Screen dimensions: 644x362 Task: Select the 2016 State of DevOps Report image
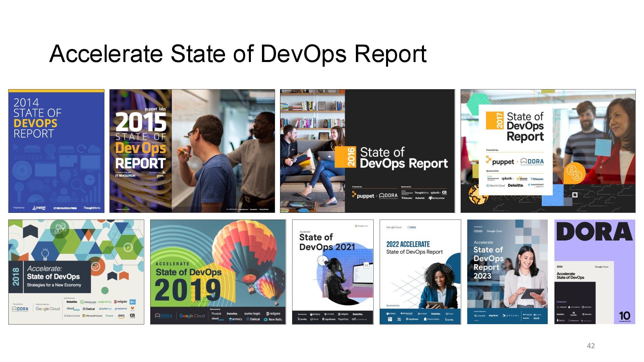coord(367,151)
